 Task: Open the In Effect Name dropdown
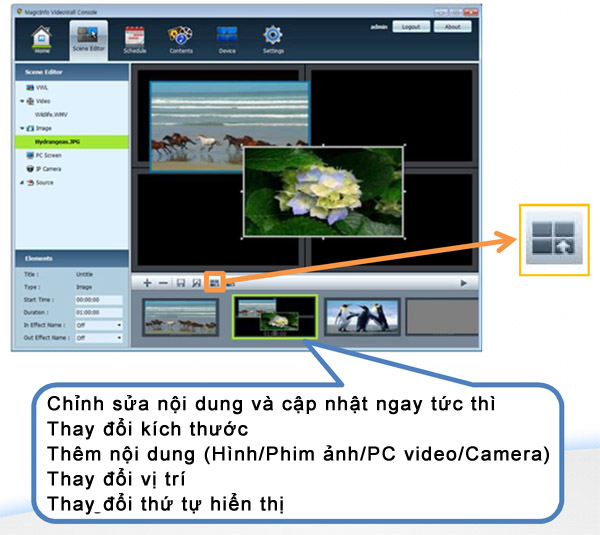coord(100,325)
